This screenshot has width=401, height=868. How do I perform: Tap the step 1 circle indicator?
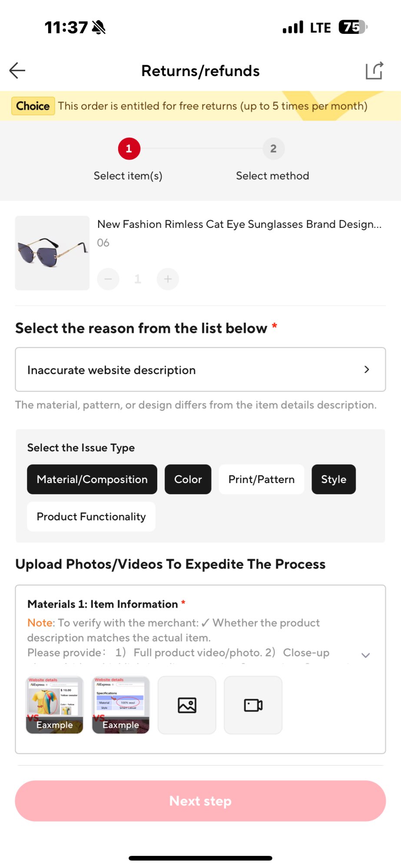click(x=129, y=149)
